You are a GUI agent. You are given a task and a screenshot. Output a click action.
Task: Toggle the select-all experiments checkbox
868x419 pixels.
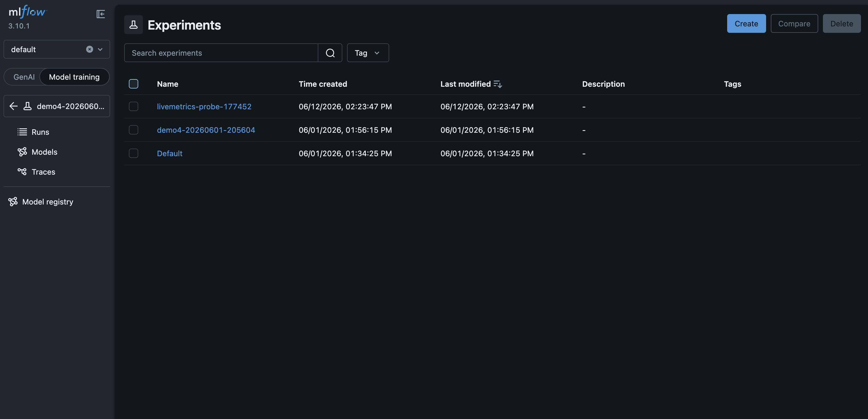click(x=134, y=84)
